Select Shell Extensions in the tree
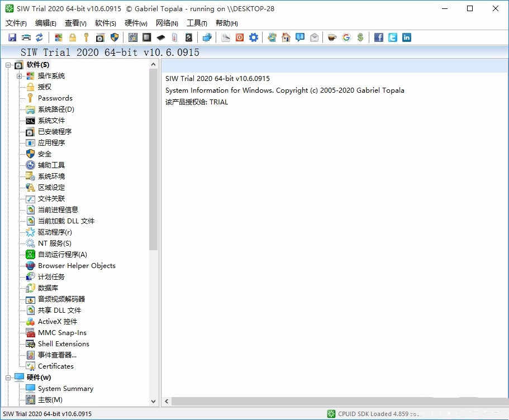This screenshot has height=420, width=509. pyautogui.click(x=64, y=343)
